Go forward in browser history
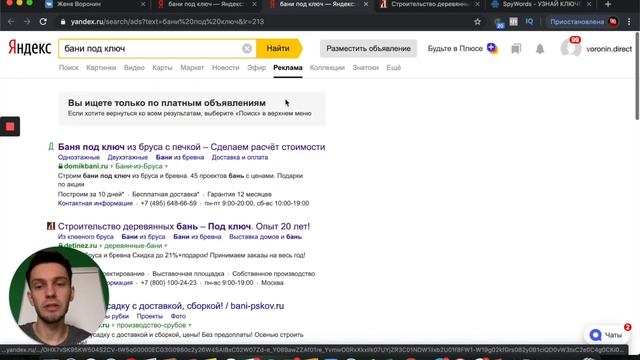Image resolution: width=640 pixels, height=360 pixels. tap(27, 22)
